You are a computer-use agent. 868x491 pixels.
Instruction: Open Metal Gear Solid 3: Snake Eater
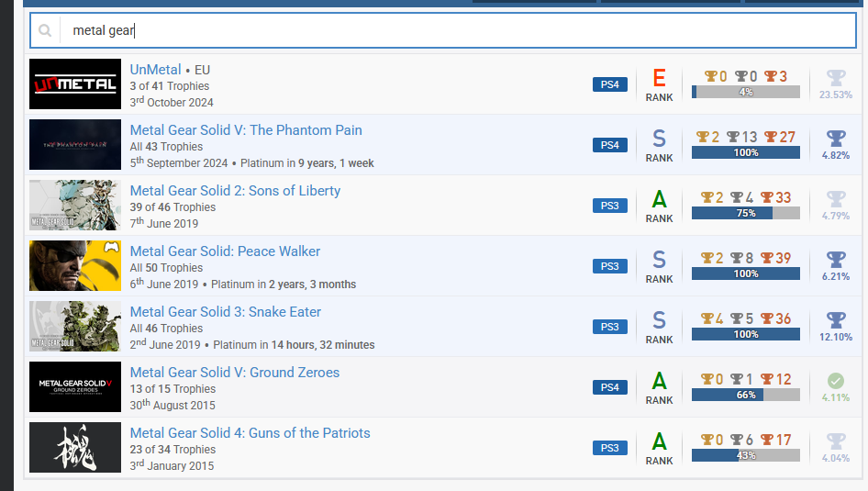click(x=226, y=312)
